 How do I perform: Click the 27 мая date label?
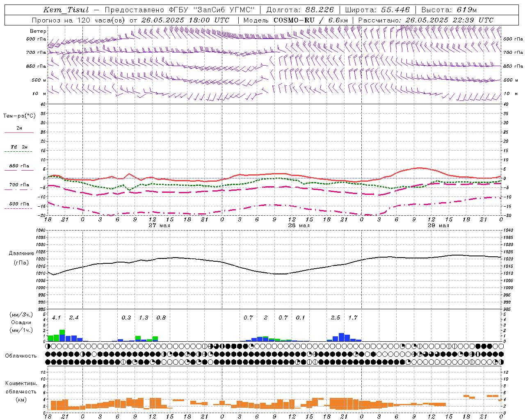[x=159, y=225]
